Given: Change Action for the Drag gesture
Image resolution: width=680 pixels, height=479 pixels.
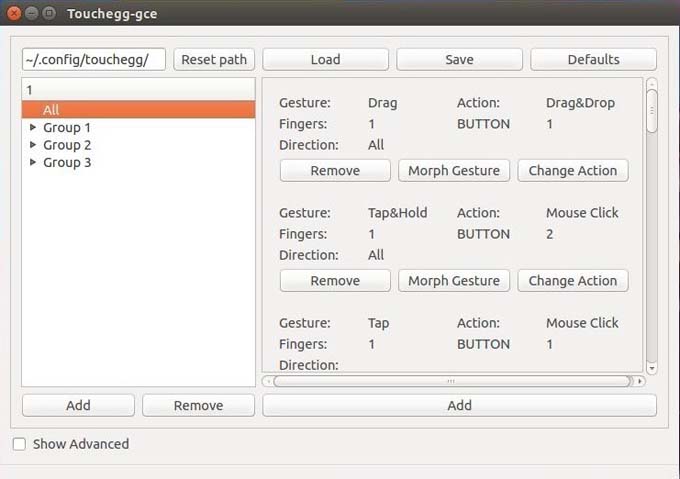Looking at the screenshot, I should click(x=573, y=171).
